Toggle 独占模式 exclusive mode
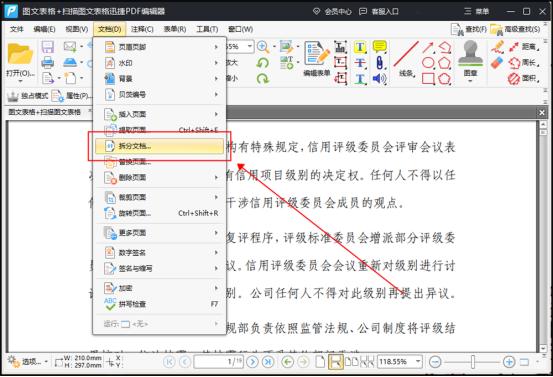 pos(28,96)
